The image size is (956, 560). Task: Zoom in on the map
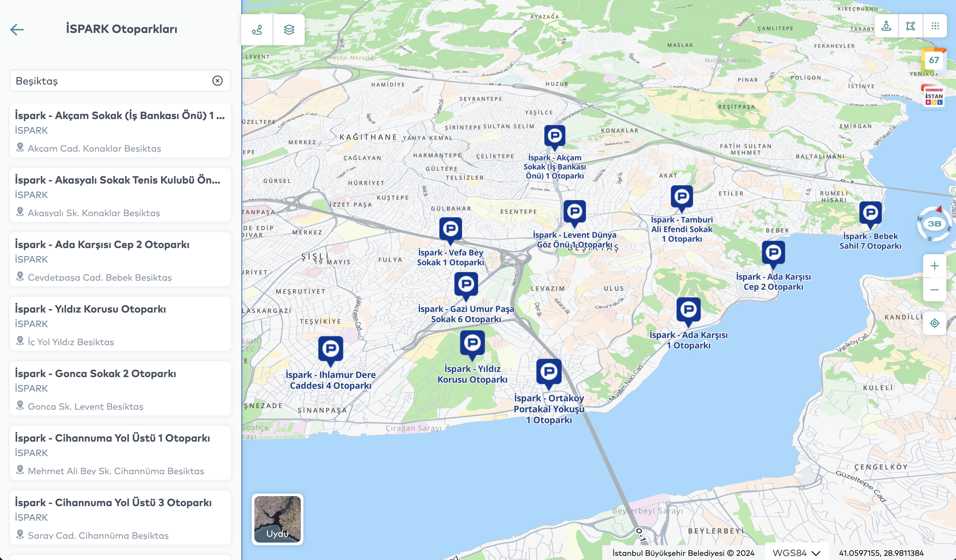pyautogui.click(x=934, y=266)
